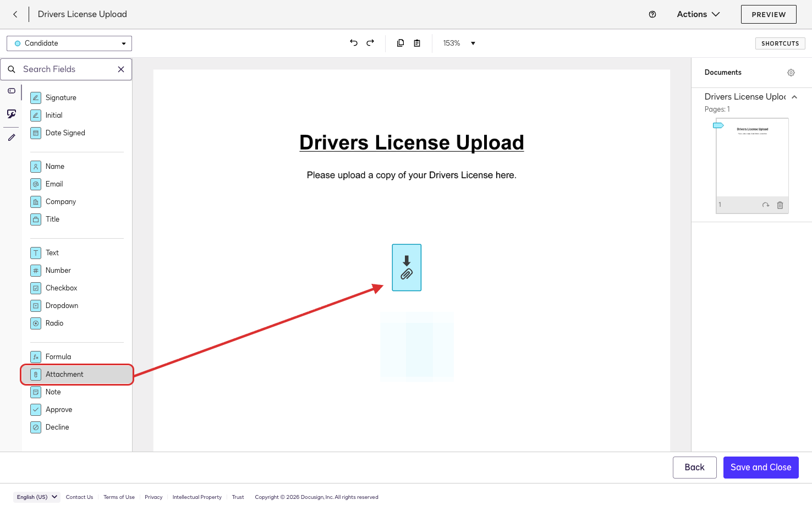Viewport: 812px width, 511px height.
Task: Rotate page 1 in the thumbnail
Action: (766, 205)
